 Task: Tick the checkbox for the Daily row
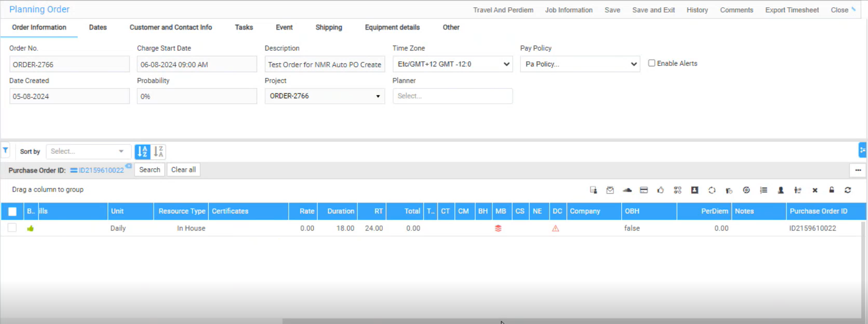click(12, 228)
